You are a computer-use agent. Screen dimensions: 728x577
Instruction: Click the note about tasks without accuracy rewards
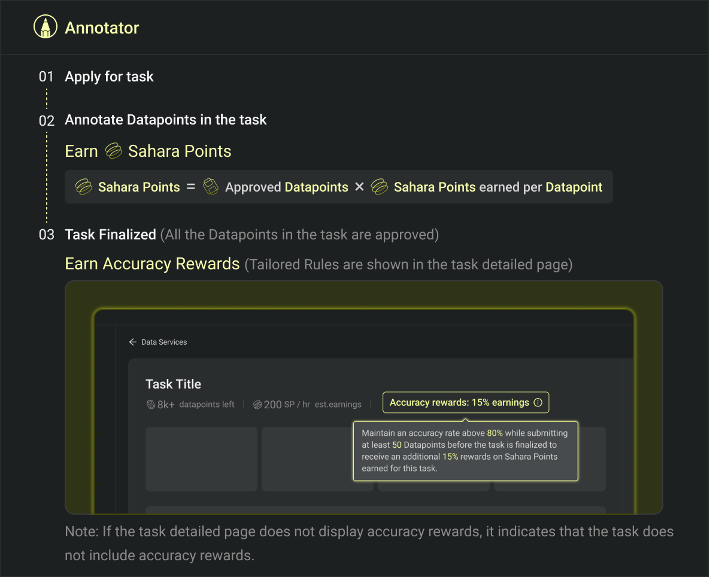[x=369, y=543]
